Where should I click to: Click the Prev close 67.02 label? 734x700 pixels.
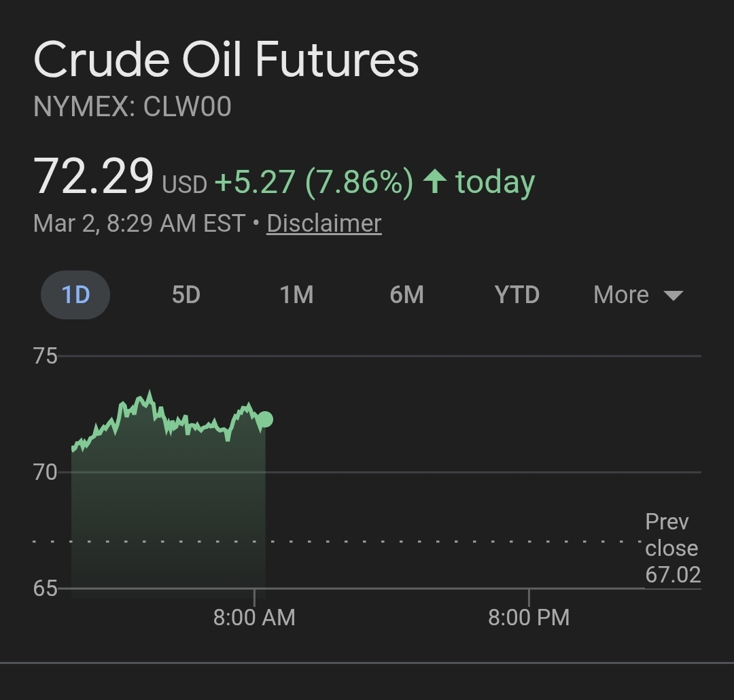point(671,548)
